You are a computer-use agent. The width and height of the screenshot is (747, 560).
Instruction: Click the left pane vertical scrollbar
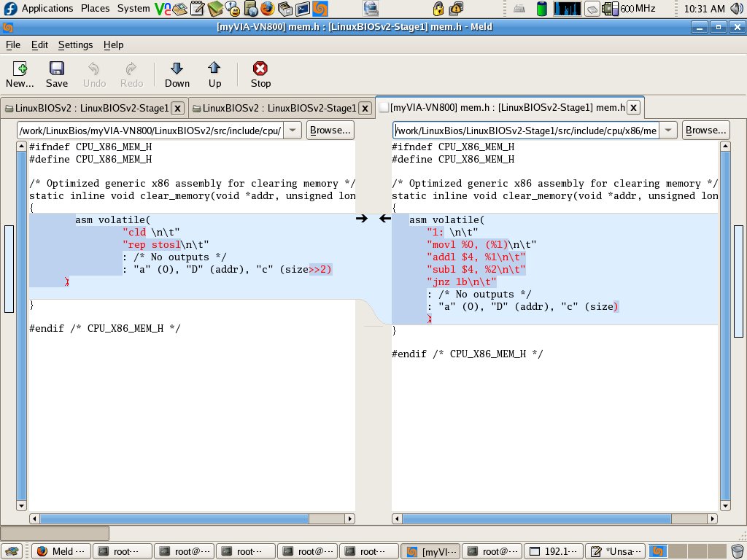pos(21,326)
